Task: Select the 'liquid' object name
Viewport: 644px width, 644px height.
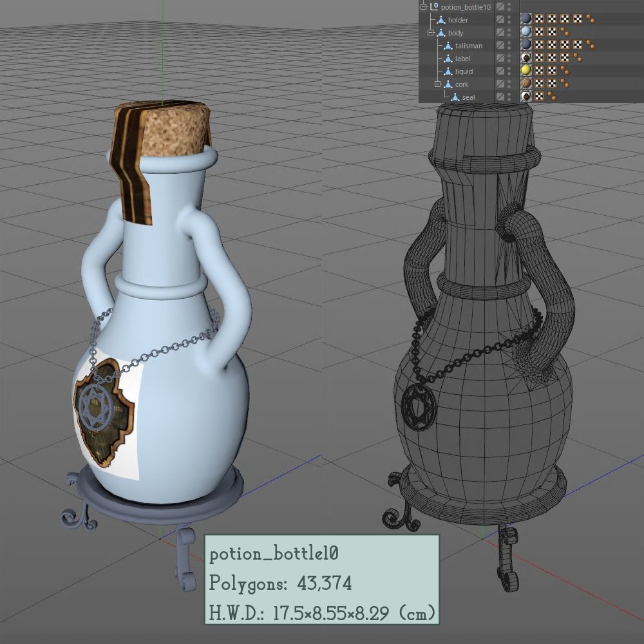Action: [x=464, y=71]
